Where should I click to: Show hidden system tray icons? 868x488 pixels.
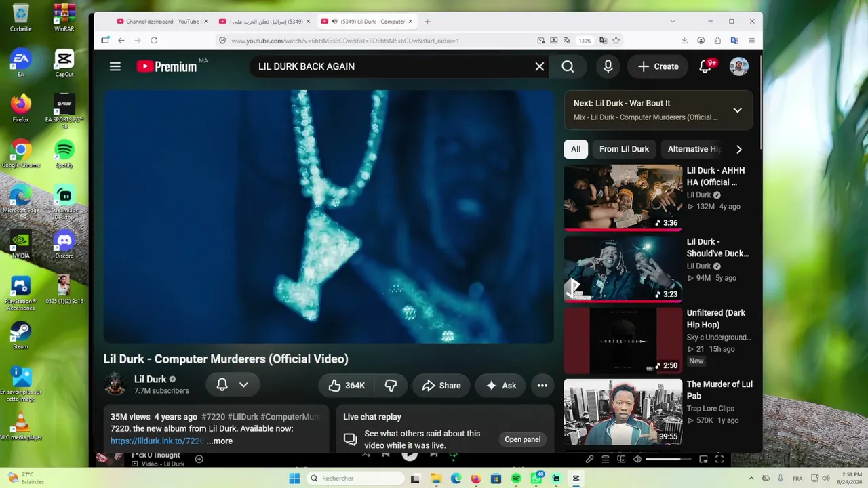click(751, 479)
